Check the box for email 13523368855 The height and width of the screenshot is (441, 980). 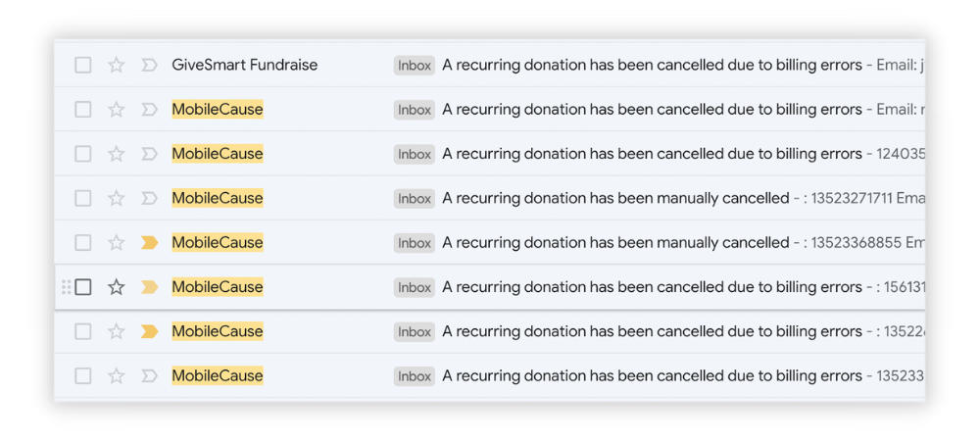click(83, 243)
